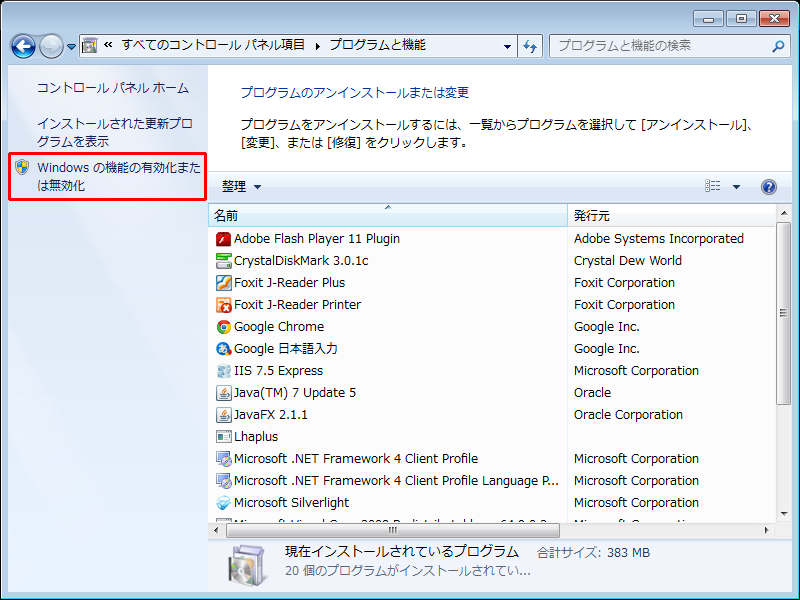
Task: Select IIS 7.5 Express program name
Action: click(x=279, y=370)
